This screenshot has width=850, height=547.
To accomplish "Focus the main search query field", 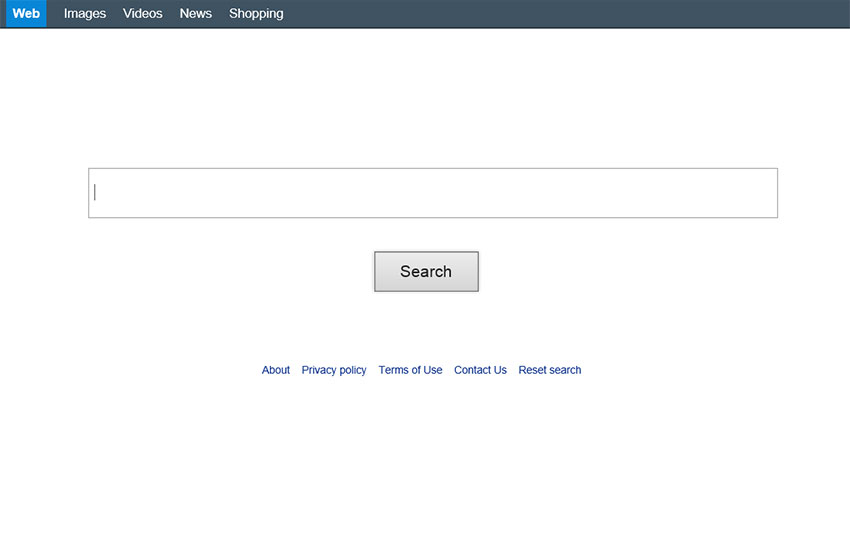I will pos(432,193).
